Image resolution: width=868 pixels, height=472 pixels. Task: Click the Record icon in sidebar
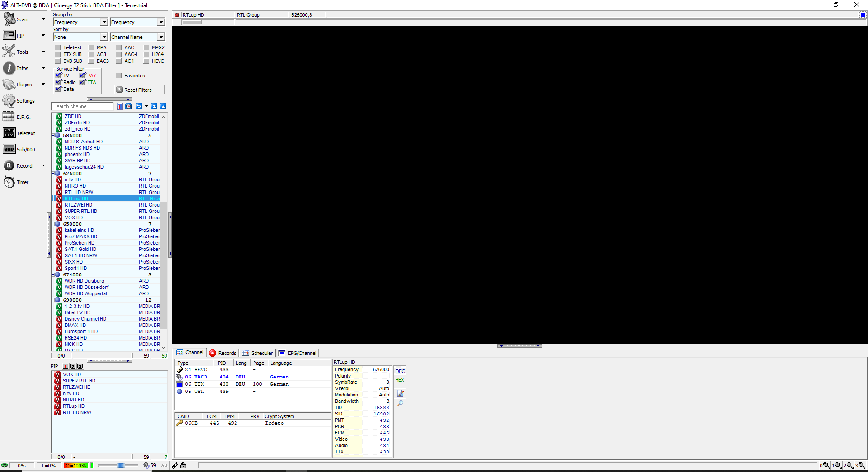coord(9,166)
